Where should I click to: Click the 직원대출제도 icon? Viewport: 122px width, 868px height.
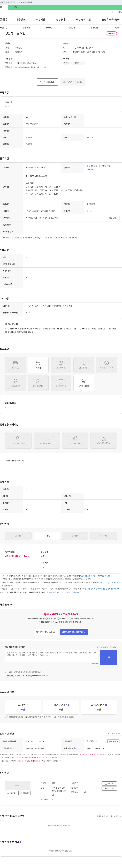38,381
